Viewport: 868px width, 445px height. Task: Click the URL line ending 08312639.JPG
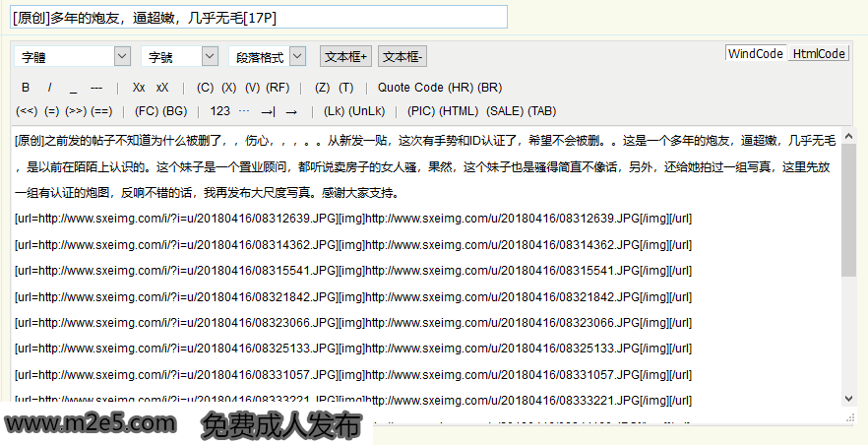pos(353,219)
